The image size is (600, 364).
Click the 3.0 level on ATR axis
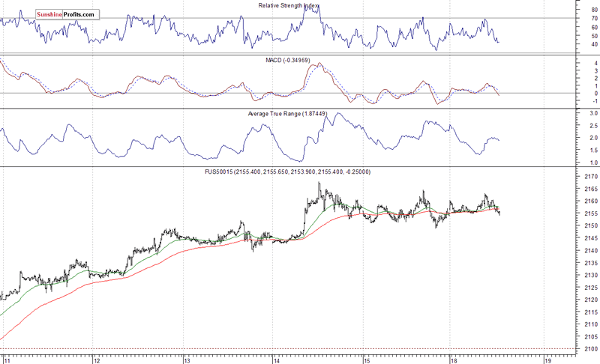pyautogui.click(x=592, y=113)
